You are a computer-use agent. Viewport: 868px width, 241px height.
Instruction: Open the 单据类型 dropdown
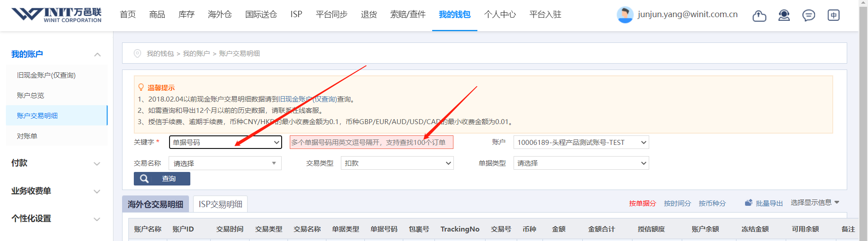581,163
